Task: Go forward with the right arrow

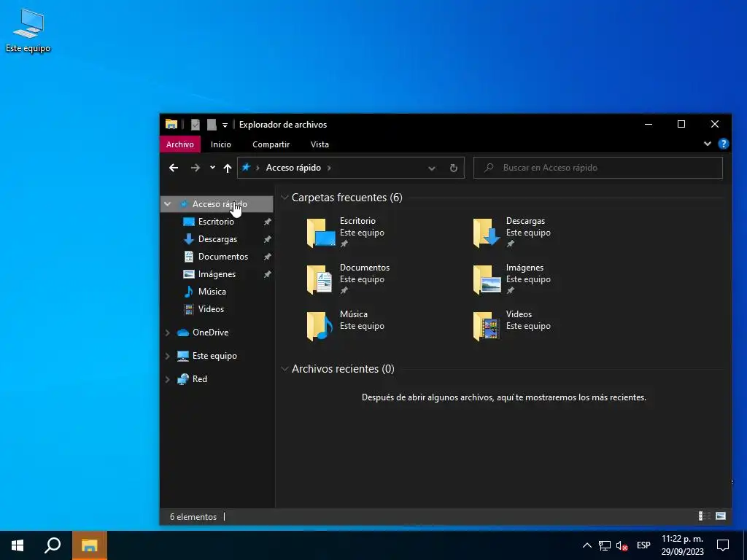Action: (x=196, y=168)
